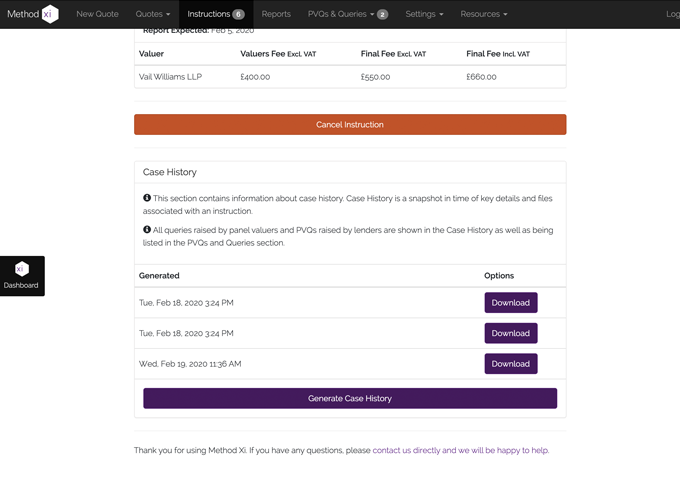Viewport: 680px width, 480px height.
Task: Click the Cancel Instruction button
Action: point(350,124)
